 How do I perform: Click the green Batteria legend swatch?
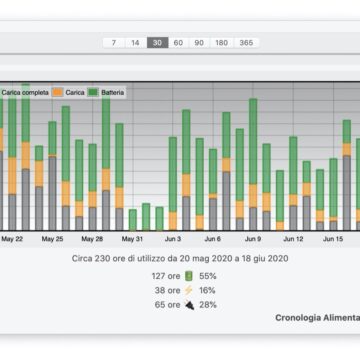(x=93, y=92)
